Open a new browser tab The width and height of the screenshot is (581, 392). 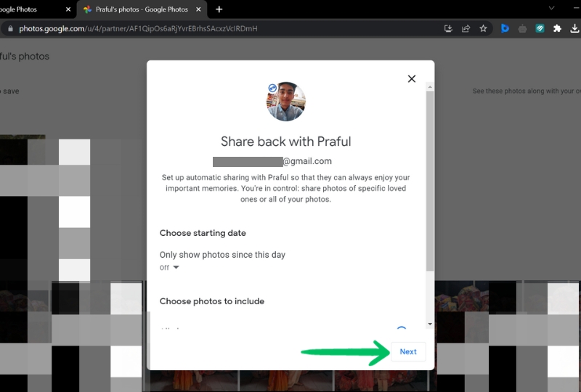(x=219, y=9)
